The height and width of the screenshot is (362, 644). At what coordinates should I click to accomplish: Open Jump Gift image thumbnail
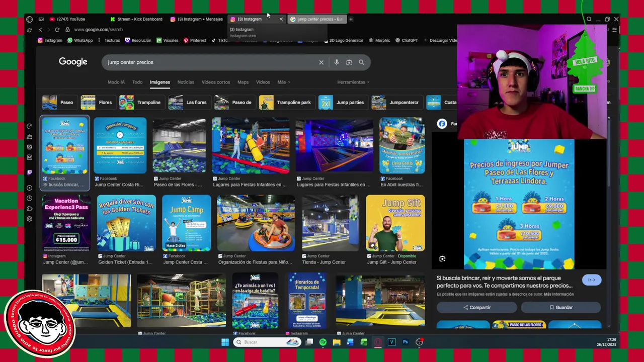(x=395, y=223)
